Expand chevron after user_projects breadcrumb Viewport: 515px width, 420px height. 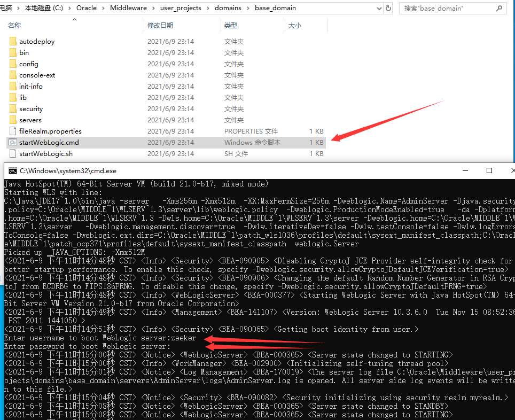point(208,8)
